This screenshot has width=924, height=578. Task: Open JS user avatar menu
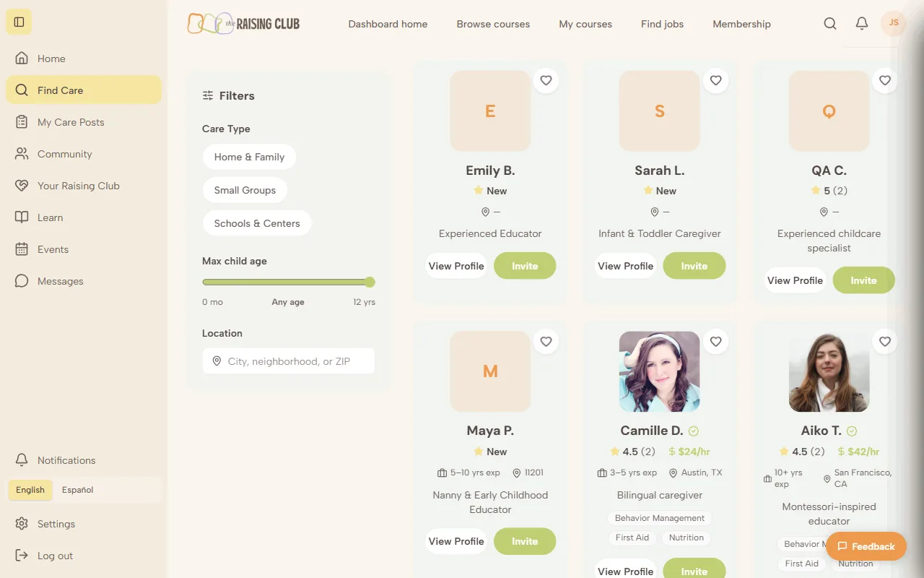pyautogui.click(x=893, y=23)
